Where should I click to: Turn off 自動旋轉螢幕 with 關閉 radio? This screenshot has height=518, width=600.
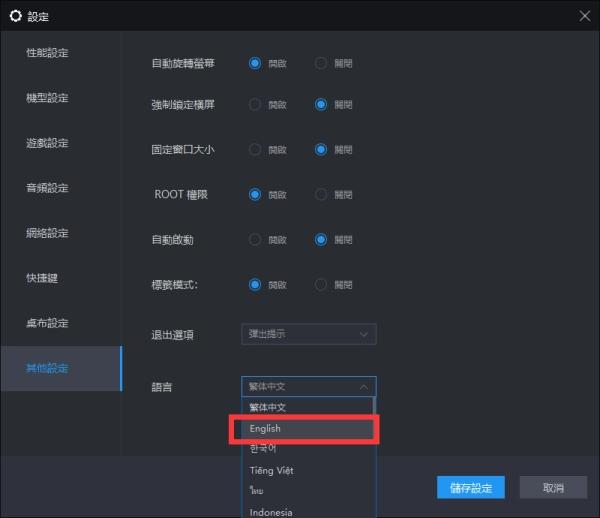[321, 63]
